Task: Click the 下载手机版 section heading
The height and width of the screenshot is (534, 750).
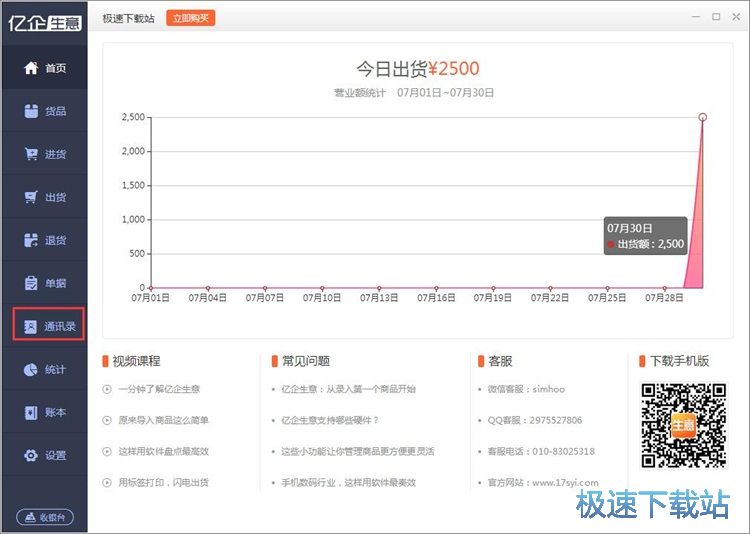Action: [679, 361]
